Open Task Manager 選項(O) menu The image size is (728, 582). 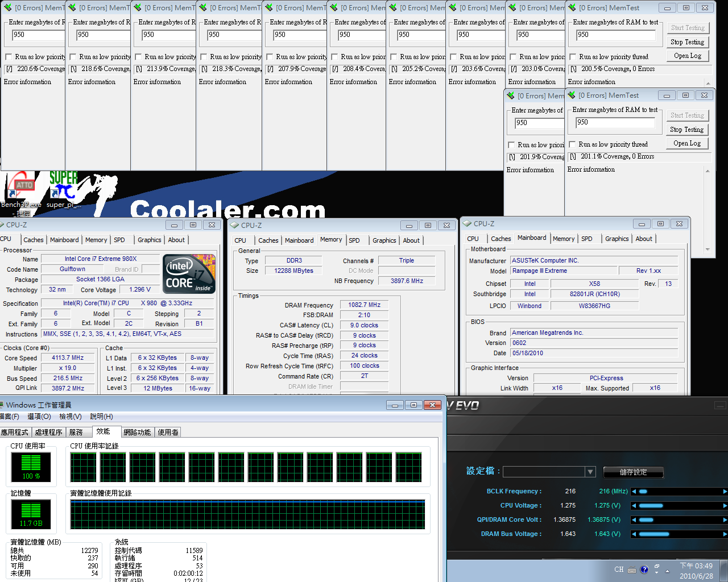pos(39,417)
